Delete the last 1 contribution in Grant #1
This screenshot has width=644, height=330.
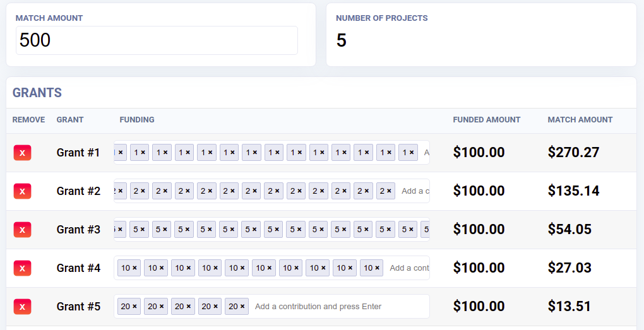(x=412, y=152)
